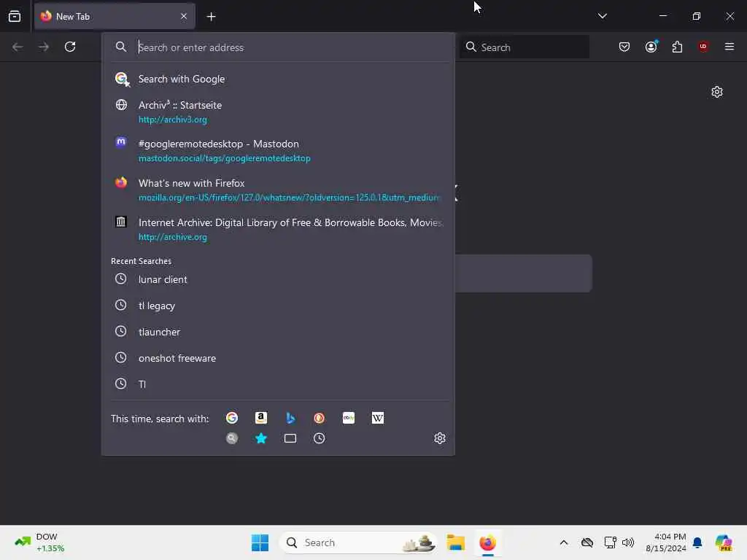Open the Windows Start button
The width and height of the screenshot is (747, 560).
[260, 542]
